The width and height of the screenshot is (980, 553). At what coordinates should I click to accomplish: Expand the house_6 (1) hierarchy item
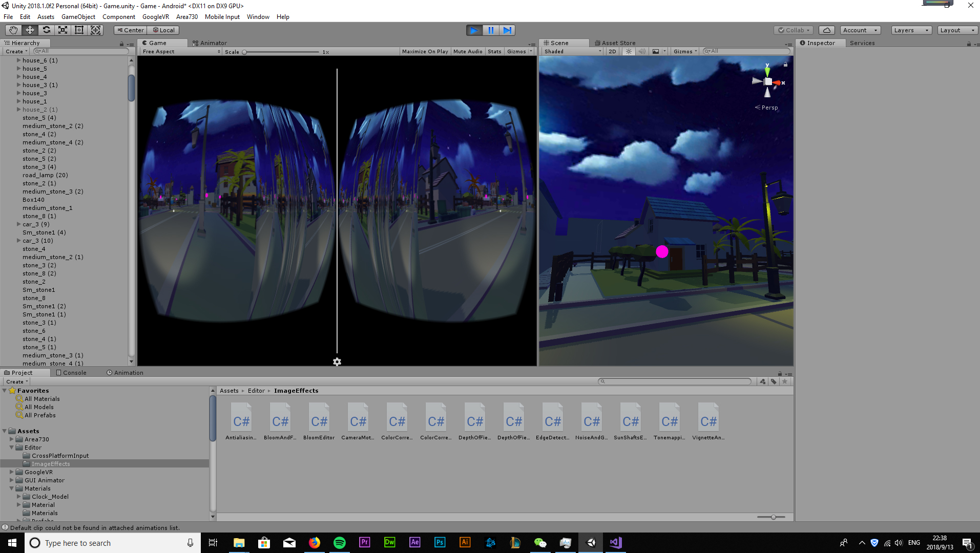coord(19,60)
